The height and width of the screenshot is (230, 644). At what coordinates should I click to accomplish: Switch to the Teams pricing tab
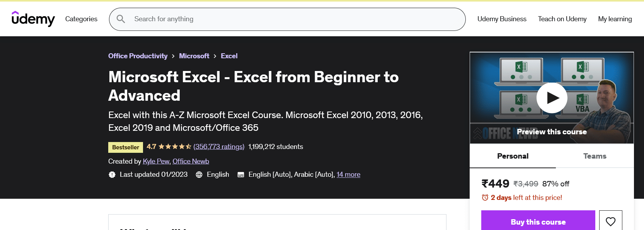coord(595,156)
